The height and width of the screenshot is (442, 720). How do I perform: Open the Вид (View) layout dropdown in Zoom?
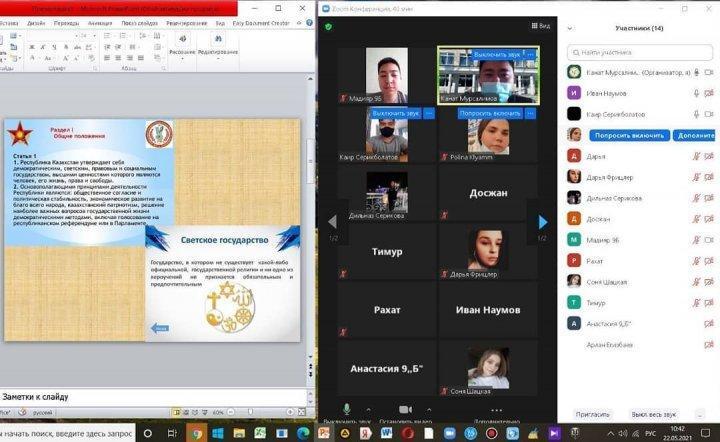pyautogui.click(x=540, y=26)
